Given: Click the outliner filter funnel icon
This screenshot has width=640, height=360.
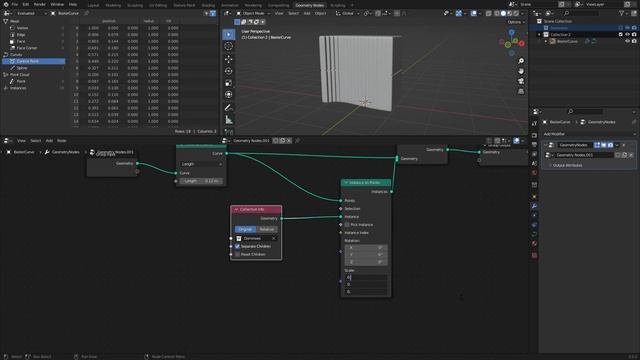Looking at the screenshot, I should point(622,13).
